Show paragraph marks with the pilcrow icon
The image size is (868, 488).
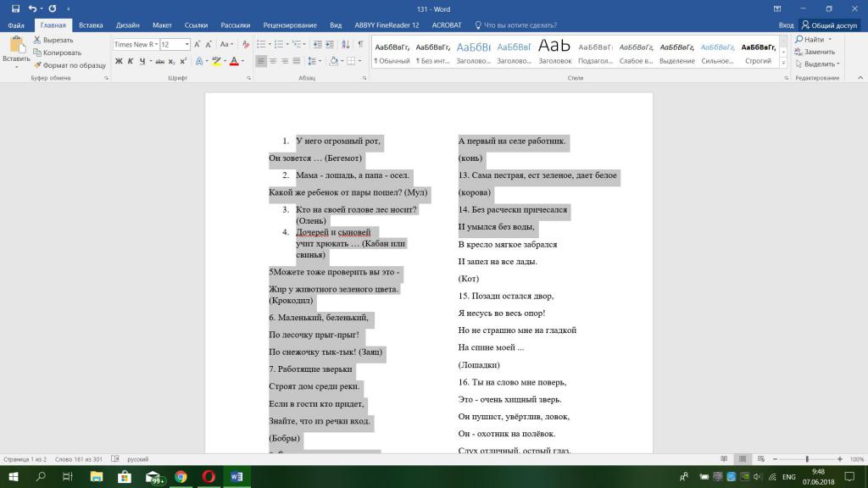click(x=360, y=44)
